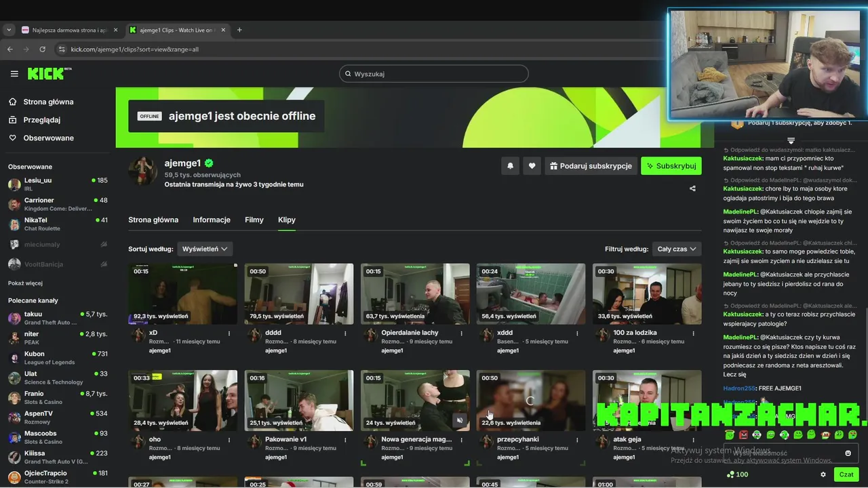Click the collapse chat header icon

tap(791, 140)
